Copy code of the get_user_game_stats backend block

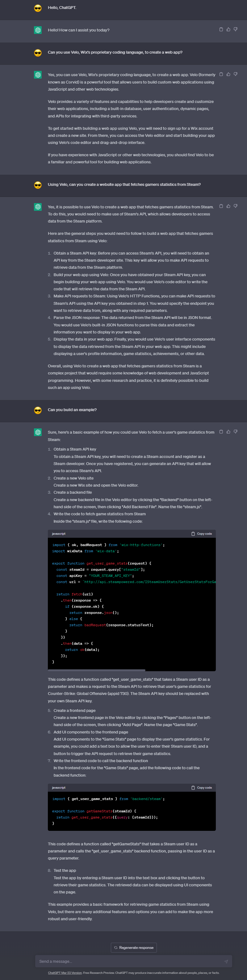[202, 534]
